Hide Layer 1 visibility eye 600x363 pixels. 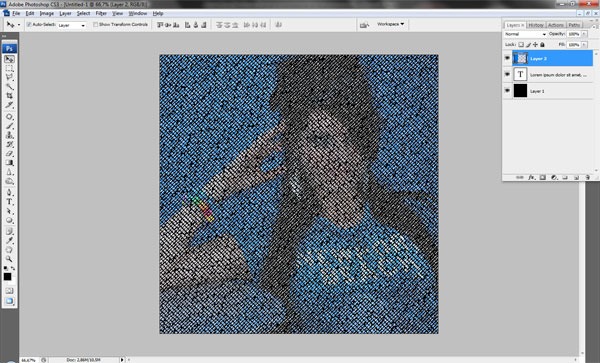point(507,91)
